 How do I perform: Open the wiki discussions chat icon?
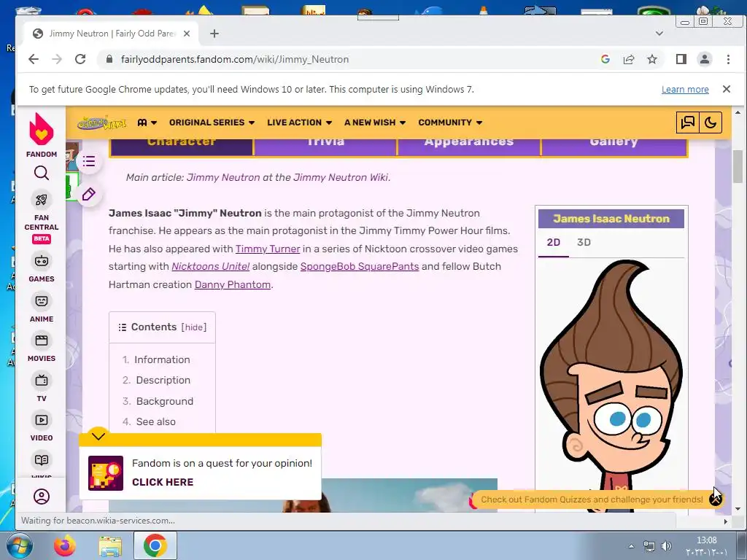[687, 122]
